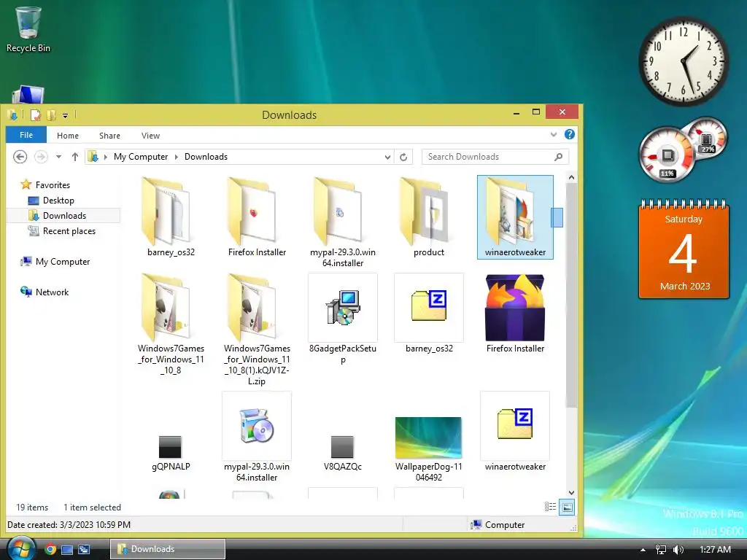Click the scrollbar down arrow
The height and width of the screenshot is (560, 747).
tap(571, 493)
